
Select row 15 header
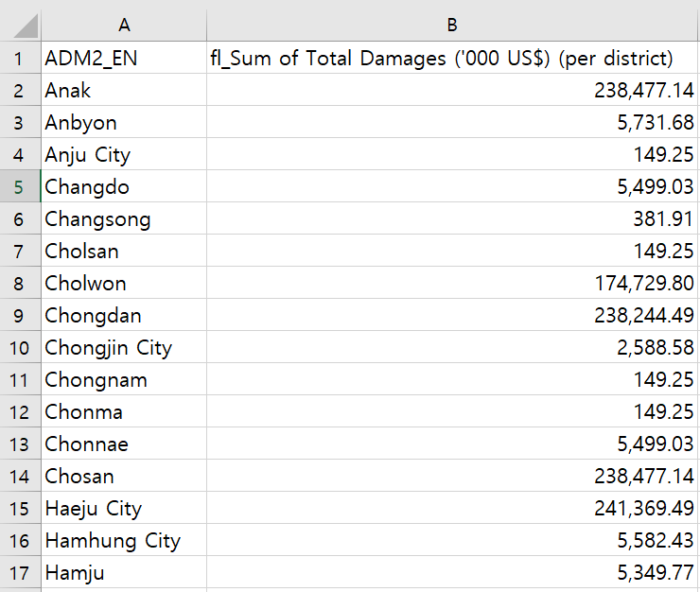coord(20,508)
